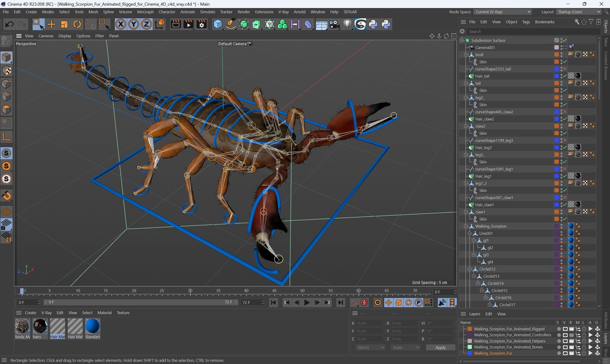Image resolution: width=610 pixels, height=364 pixels.
Task: Toggle visibility of Walking_Scorpion_Fur_Animated_Helpers layer
Action: (x=565, y=341)
